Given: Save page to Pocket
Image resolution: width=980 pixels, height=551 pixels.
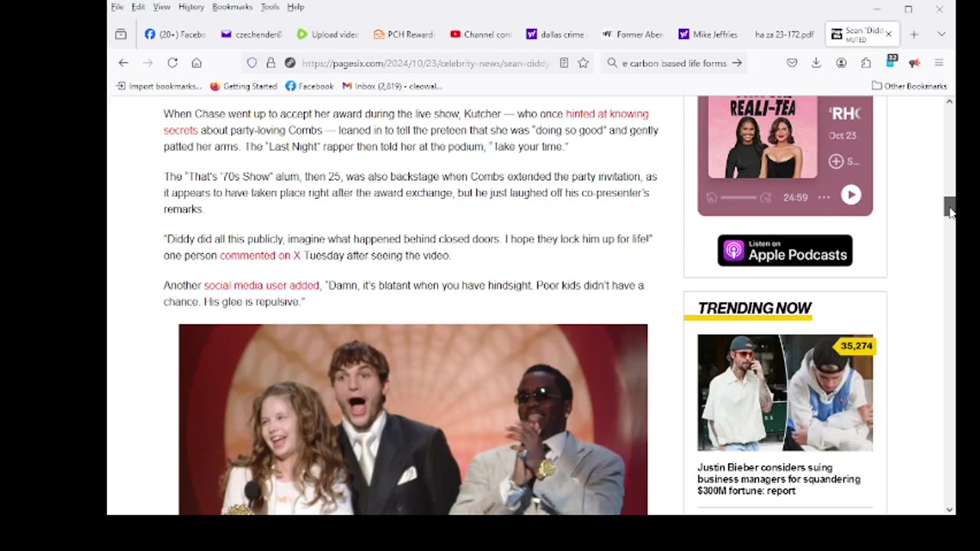Looking at the screenshot, I should pyautogui.click(x=792, y=63).
